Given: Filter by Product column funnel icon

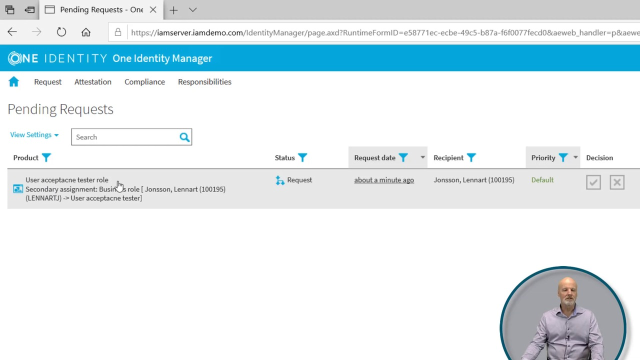Looking at the screenshot, I should [46, 158].
